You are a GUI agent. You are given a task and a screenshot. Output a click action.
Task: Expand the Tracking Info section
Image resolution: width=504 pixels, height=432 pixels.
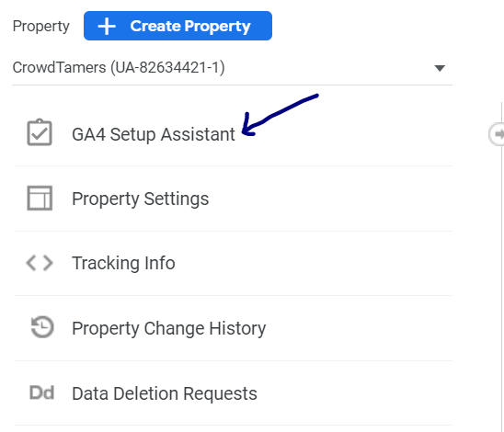[x=234, y=264]
